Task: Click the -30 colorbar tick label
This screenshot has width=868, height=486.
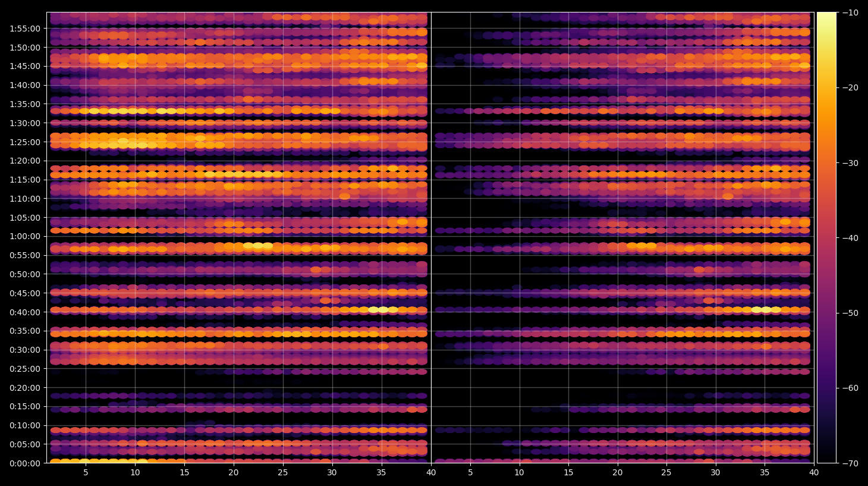Action: pos(850,163)
